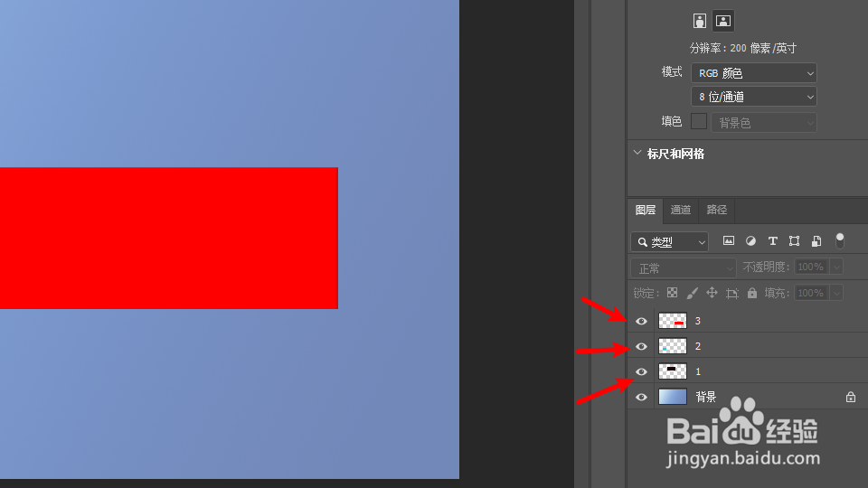Open the 类型 layer filter dropdown

tap(670, 242)
